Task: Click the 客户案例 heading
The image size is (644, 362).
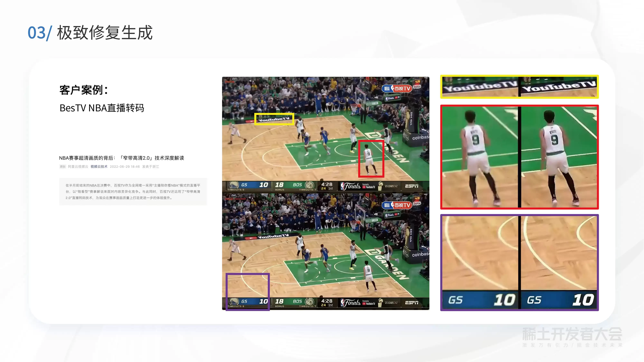Action: click(x=84, y=90)
